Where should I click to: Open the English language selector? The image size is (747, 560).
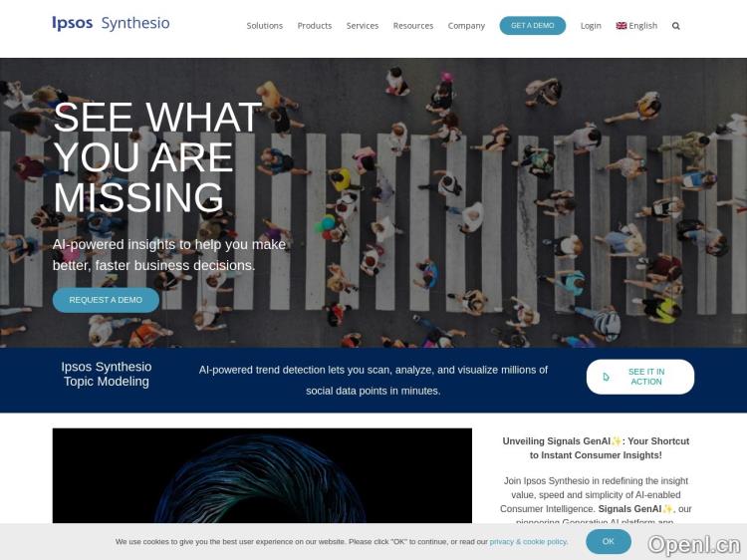(x=636, y=26)
